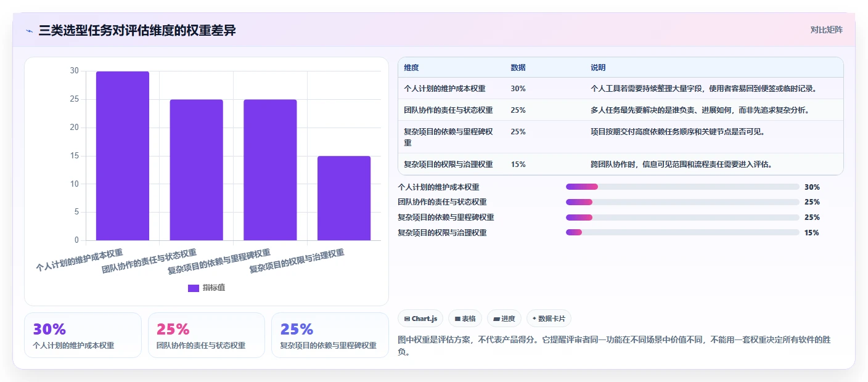Select the 表格 chip
The height and width of the screenshot is (382, 868).
(465, 319)
